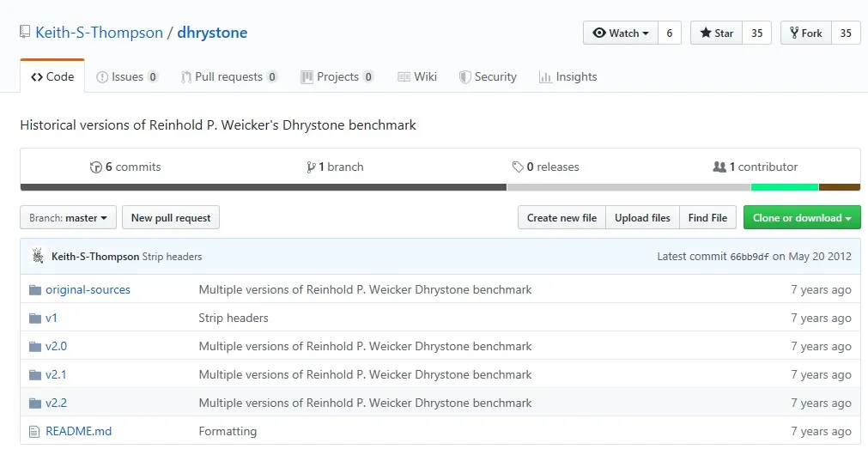868x449 pixels.
Task: Expand the Branch: master selector
Action: click(x=68, y=218)
